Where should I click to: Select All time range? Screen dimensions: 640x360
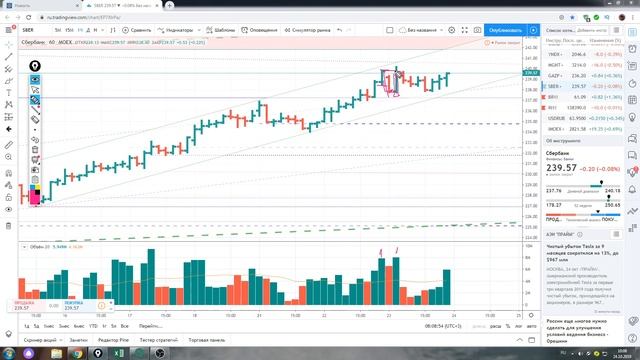tap(124, 326)
